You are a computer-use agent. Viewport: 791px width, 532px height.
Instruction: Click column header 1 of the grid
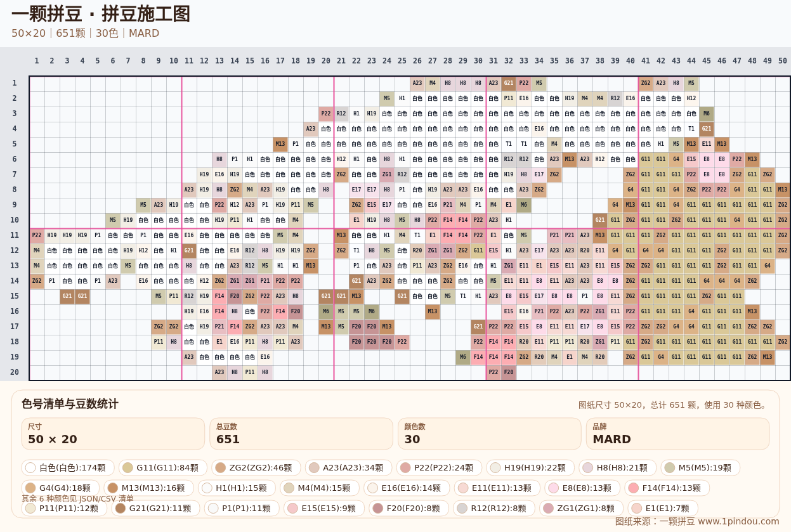coord(37,61)
